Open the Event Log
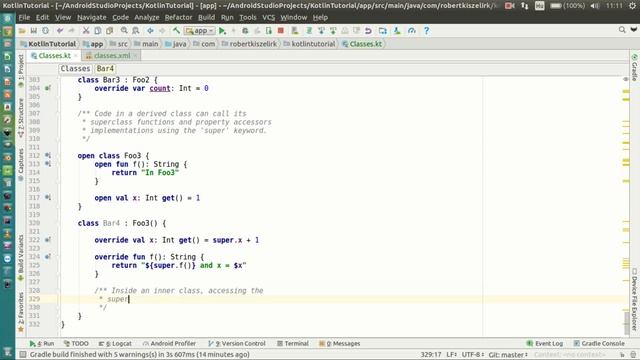Screen dimensions: 640x360 545,344
